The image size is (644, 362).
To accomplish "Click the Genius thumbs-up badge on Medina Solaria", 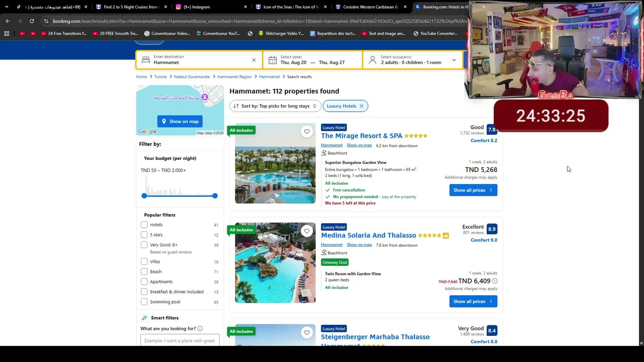I will (x=446, y=235).
